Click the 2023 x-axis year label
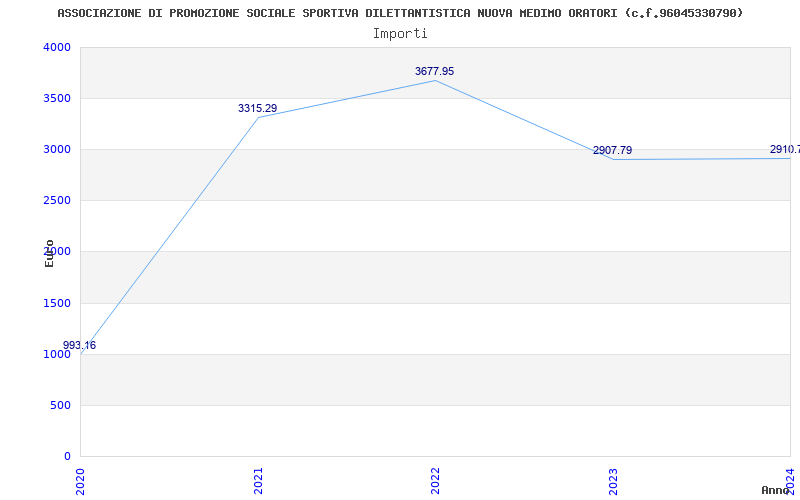Viewport: 800px width, 500px height. tap(613, 481)
